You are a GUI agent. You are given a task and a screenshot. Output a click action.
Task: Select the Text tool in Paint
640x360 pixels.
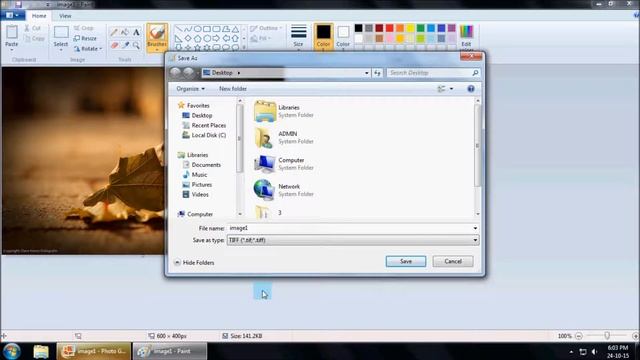tap(136, 32)
